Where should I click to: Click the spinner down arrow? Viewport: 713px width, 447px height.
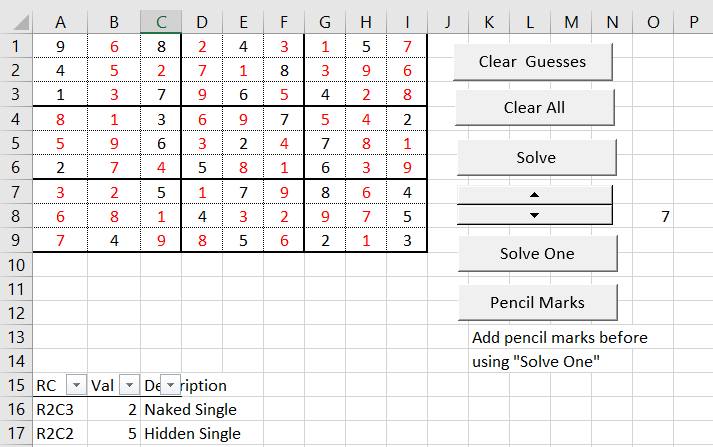point(535,215)
